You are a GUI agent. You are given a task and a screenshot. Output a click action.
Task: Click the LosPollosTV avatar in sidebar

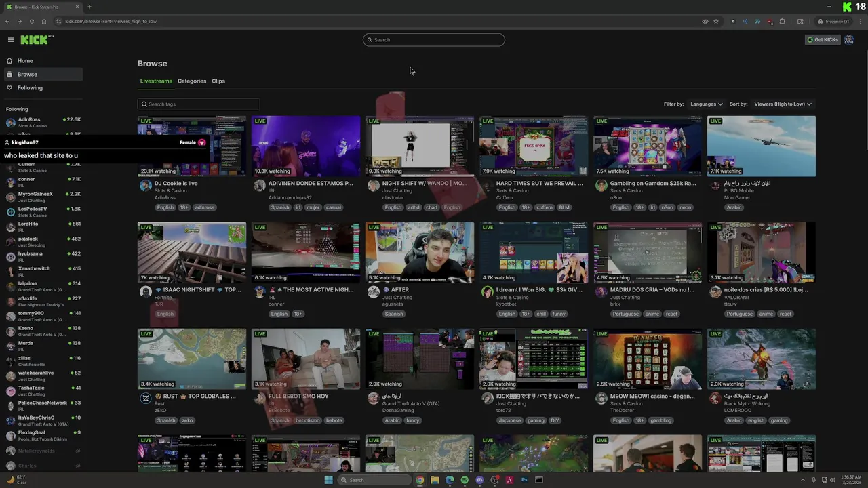point(11,212)
